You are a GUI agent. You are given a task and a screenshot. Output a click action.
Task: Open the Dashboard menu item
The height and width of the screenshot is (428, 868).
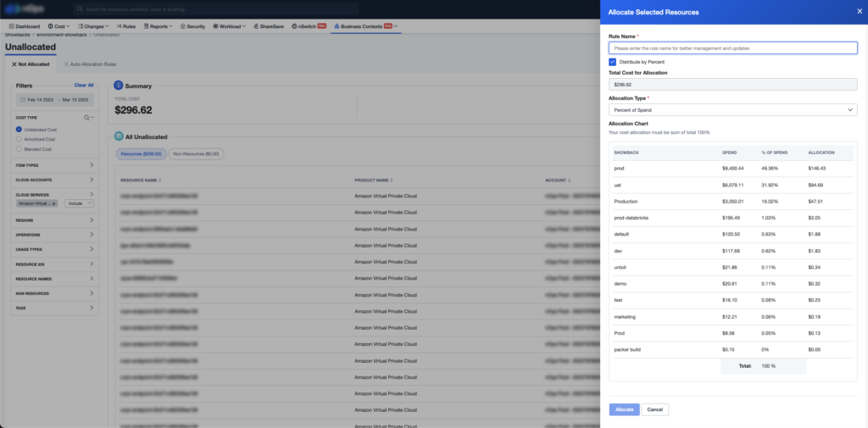[x=25, y=26]
